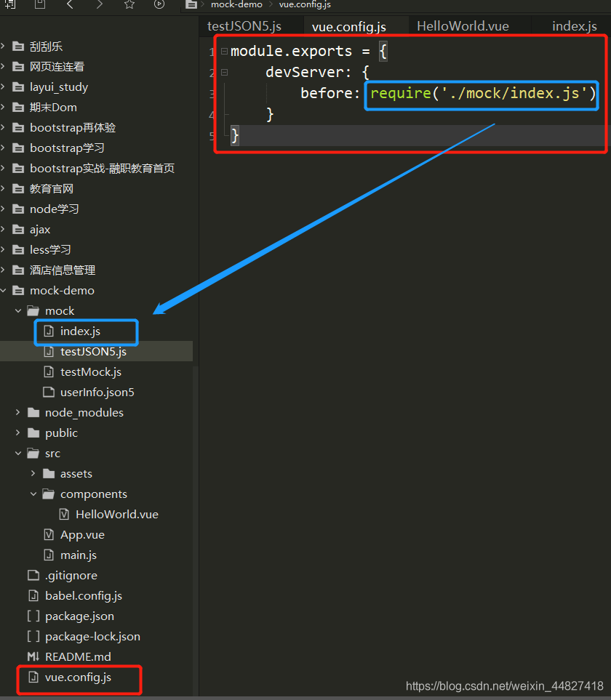Click the project folder icon in breadcrumb
611x700 pixels.
(191, 5)
